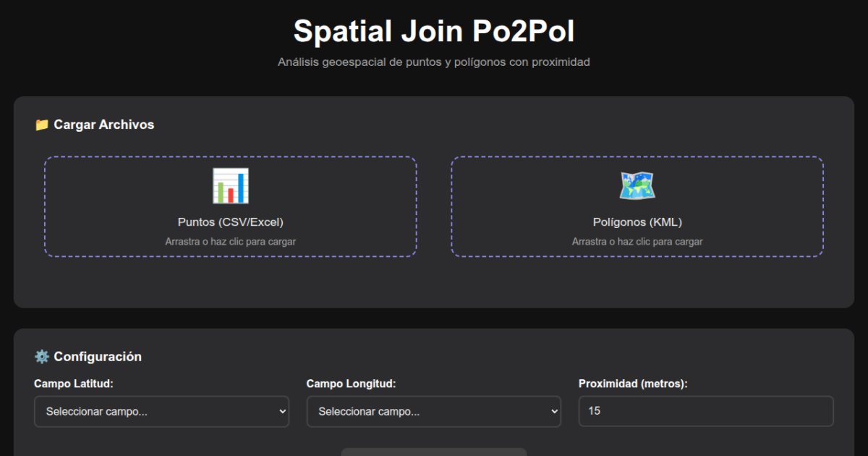Click the Cargar Archivos section header
868x456 pixels.
pos(104,124)
